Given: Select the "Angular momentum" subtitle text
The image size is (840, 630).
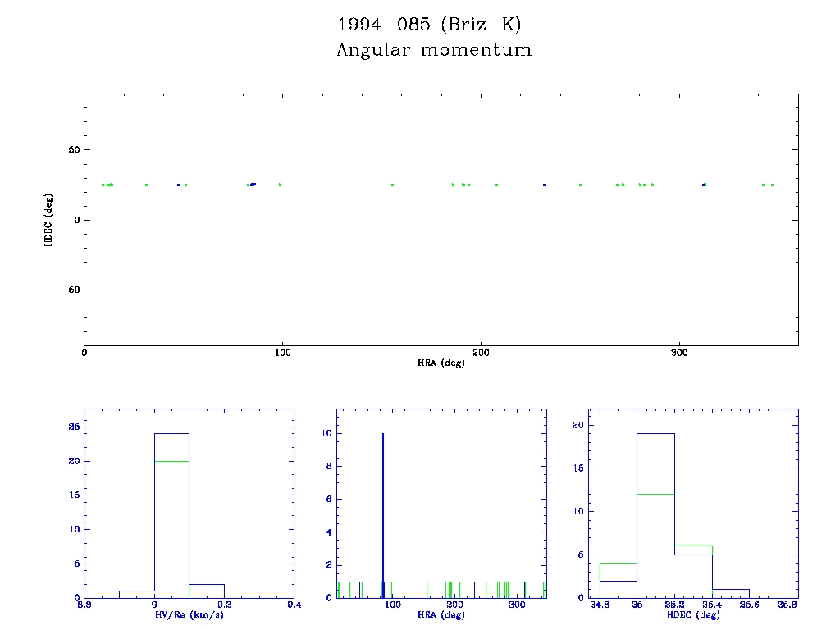Looking at the screenshot, I should [x=434, y=50].
